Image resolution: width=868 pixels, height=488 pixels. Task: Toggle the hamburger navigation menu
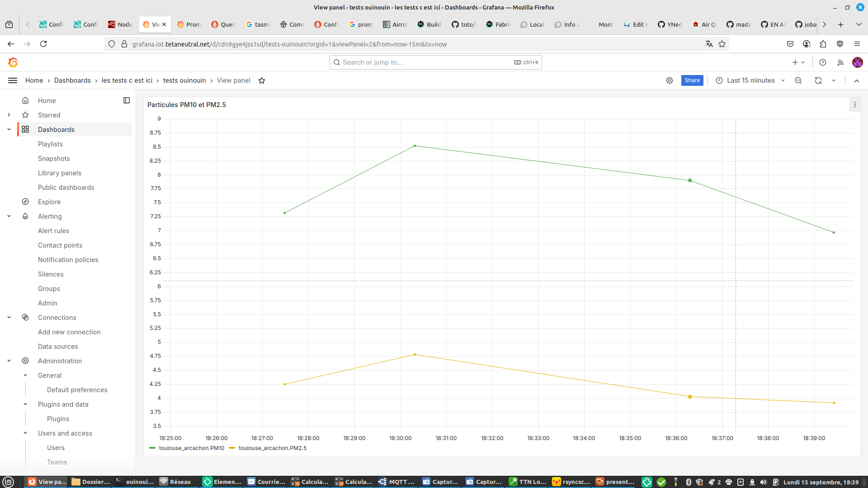tap(13, 80)
